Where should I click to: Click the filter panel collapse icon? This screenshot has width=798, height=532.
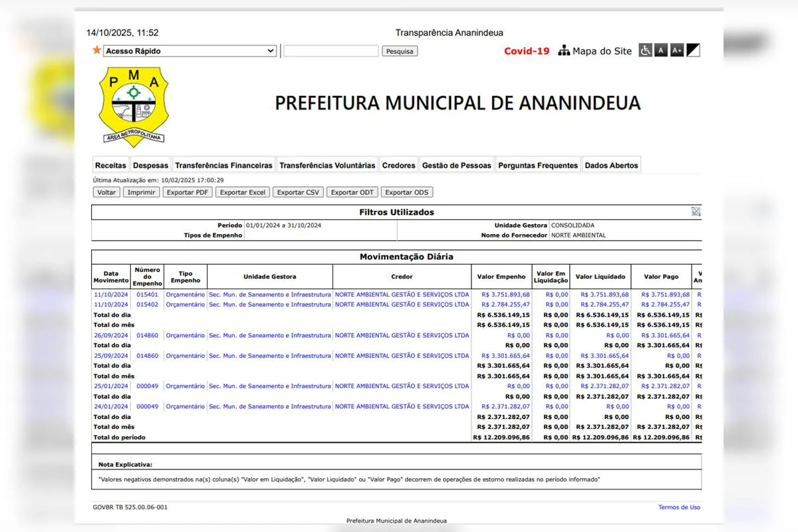click(x=696, y=211)
